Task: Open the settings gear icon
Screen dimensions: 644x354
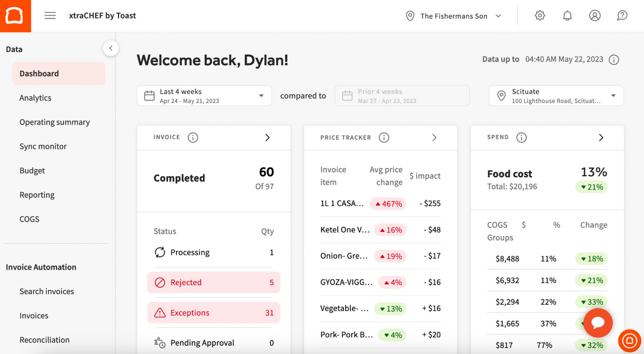Action: coord(540,15)
